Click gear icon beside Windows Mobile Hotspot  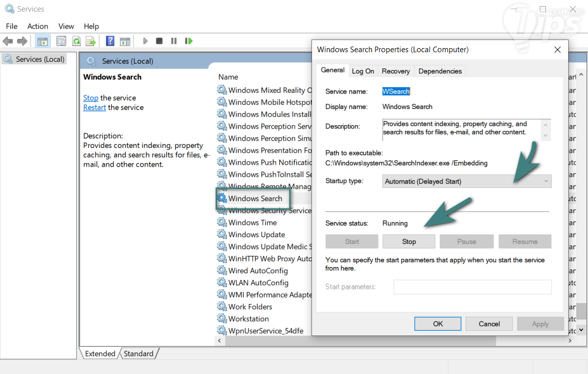222,102
